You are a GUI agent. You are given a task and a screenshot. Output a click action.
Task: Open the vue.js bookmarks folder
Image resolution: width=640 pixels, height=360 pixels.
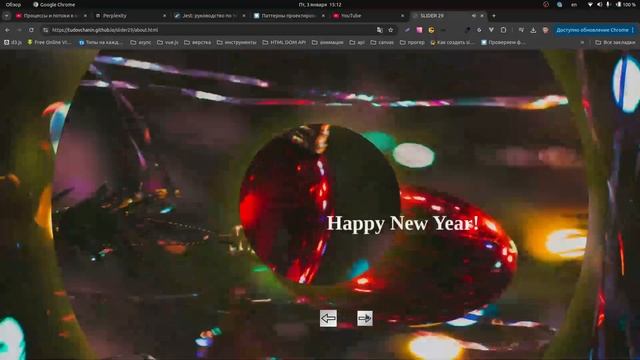(x=168, y=42)
